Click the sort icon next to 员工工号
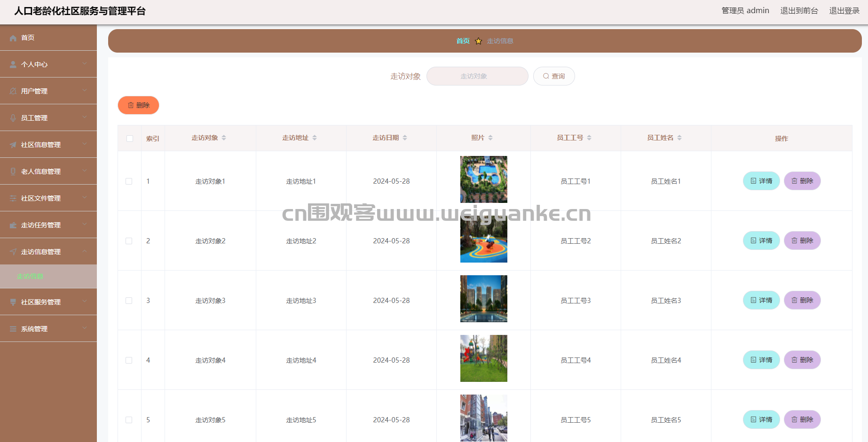This screenshot has height=442, width=868. 589,138
